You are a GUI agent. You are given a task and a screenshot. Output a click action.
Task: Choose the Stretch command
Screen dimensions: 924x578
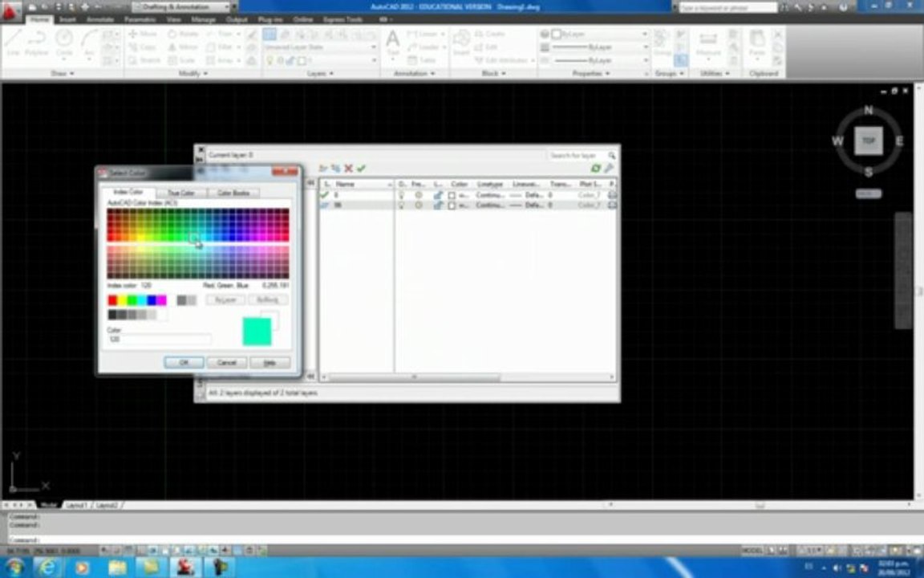[144, 60]
